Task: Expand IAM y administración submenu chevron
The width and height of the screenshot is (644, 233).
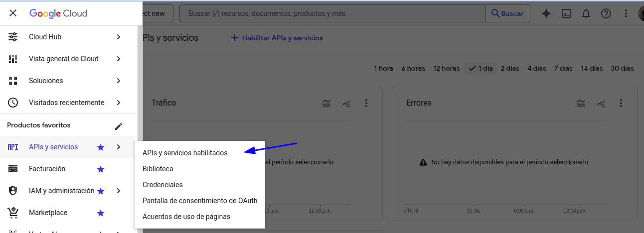Action: [118, 191]
